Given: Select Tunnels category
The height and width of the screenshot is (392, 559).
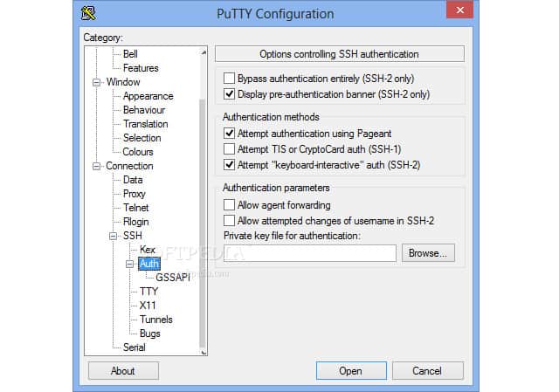Looking at the screenshot, I should point(156,320).
